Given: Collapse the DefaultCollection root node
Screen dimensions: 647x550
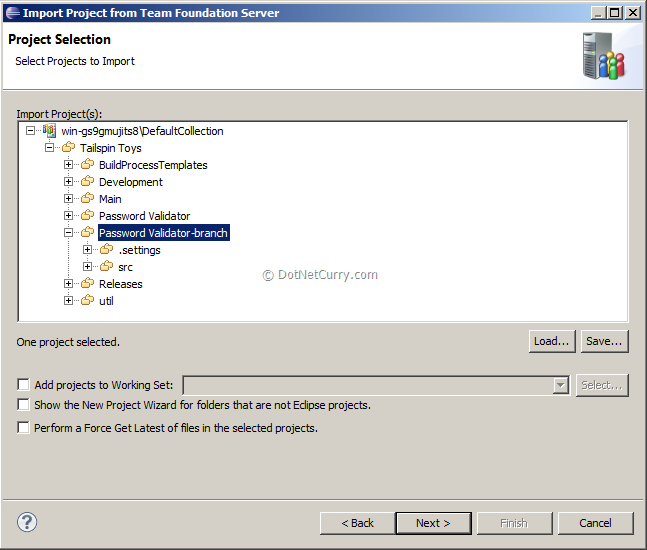Looking at the screenshot, I should [x=31, y=131].
